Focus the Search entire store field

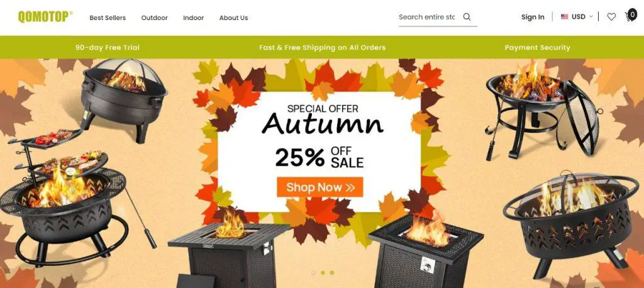[427, 17]
